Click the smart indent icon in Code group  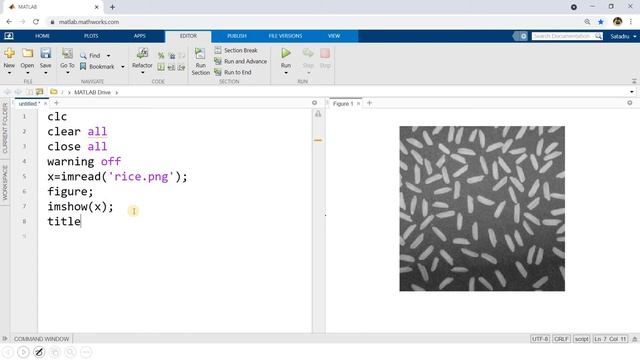[161, 67]
